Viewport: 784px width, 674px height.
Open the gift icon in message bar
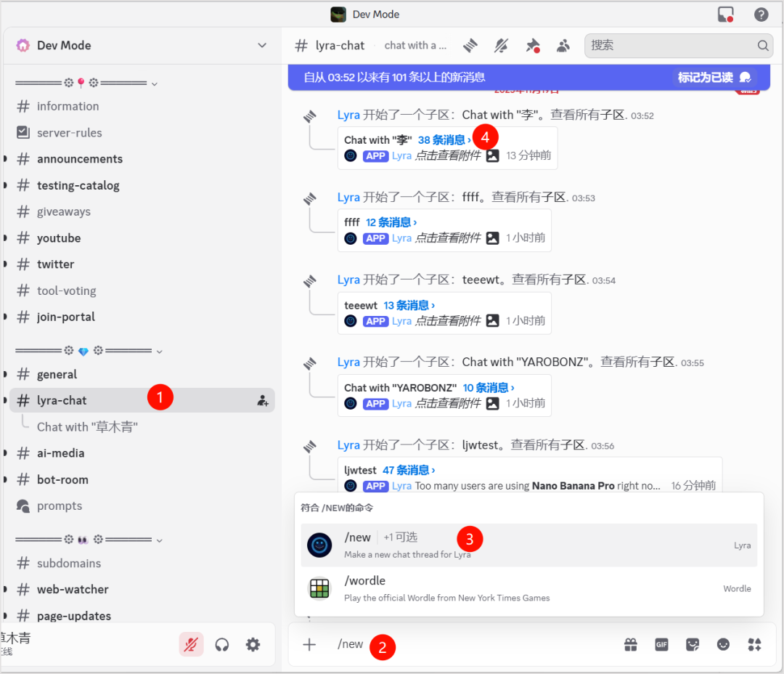pos(631,644)
